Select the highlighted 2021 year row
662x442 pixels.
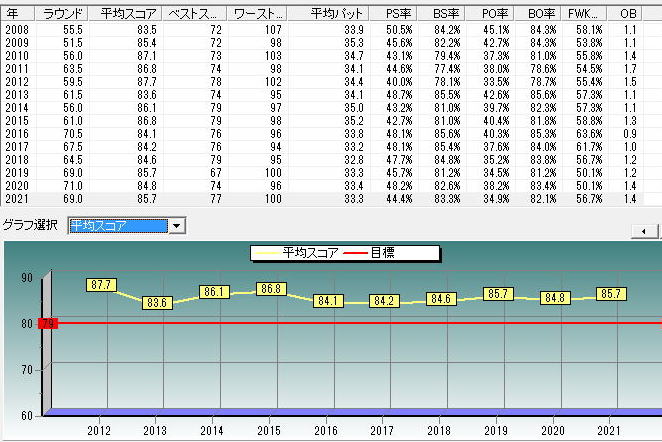tap(321, 199)
